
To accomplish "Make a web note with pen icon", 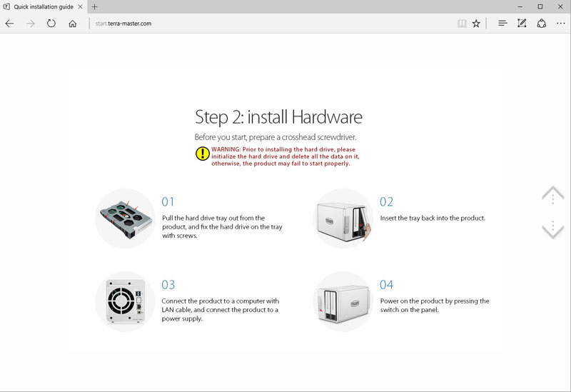I will tap(522, 24).
